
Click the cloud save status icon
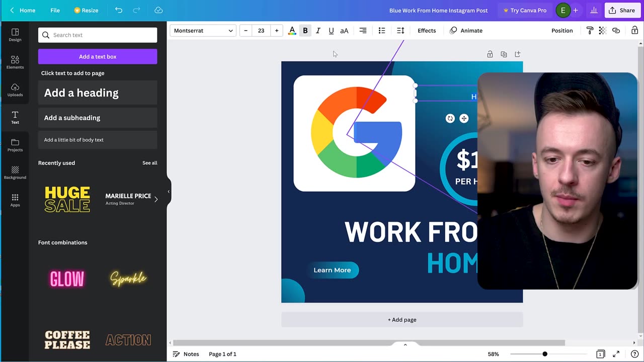point(158,10)
